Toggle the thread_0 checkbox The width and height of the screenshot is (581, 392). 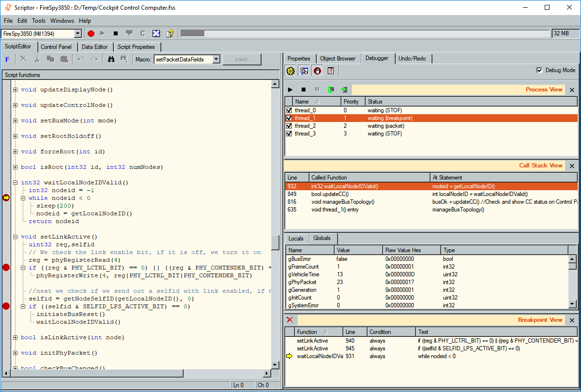pos(289,110)
